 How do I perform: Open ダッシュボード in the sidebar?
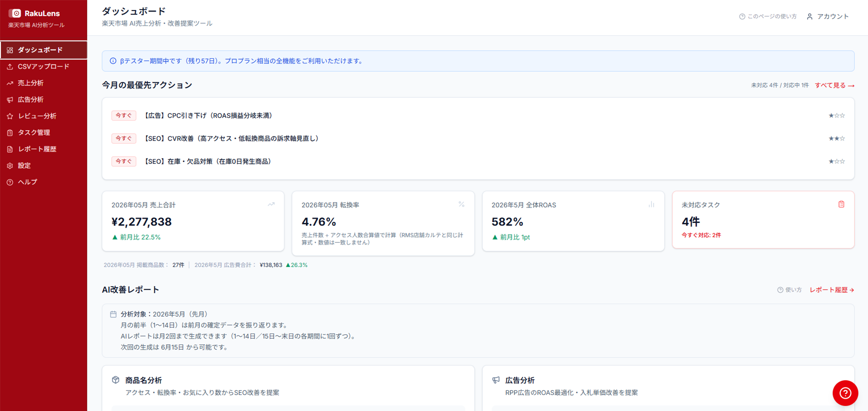[x=44, y=50]
